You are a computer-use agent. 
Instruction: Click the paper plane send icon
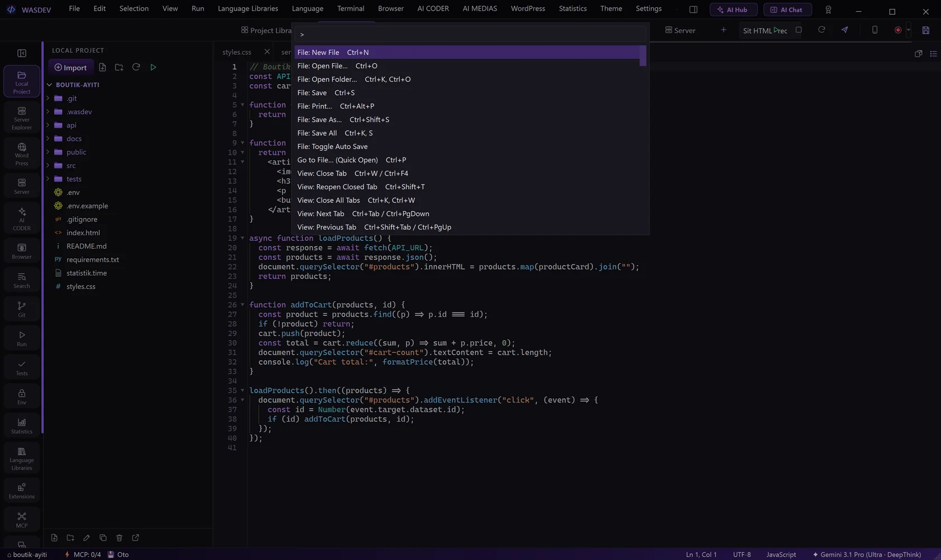[845, 30]
